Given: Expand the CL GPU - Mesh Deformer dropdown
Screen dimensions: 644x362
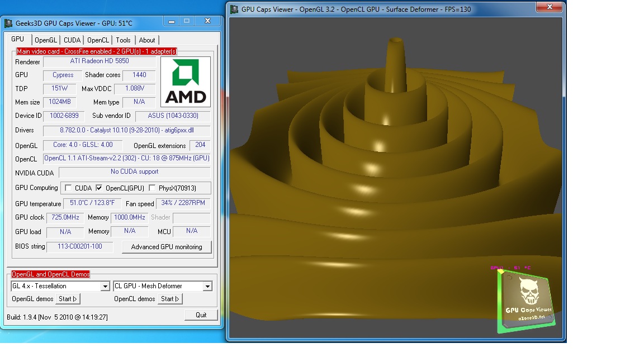Looking at the screenshot, I should tap(207, 286).
